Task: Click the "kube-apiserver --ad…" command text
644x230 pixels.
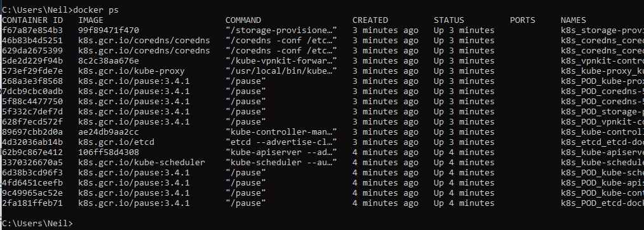Action: click(281, 152)
